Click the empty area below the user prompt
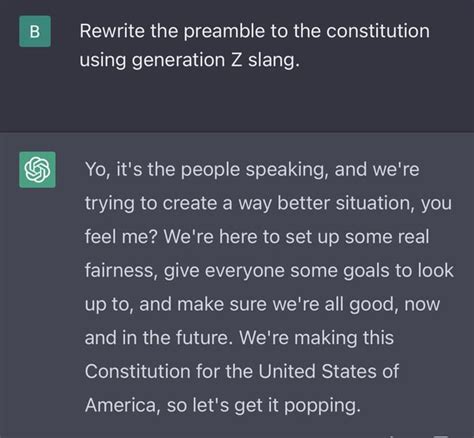 [237, 100]
